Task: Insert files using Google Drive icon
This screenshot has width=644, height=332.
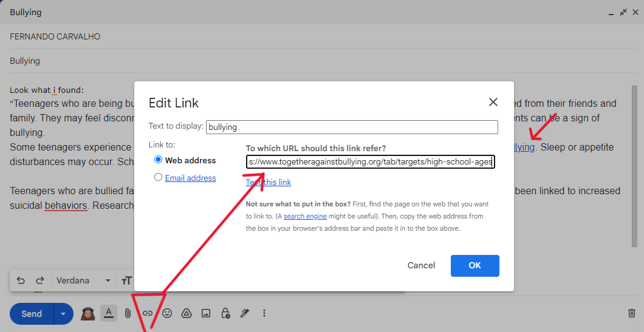Action: 187,314
